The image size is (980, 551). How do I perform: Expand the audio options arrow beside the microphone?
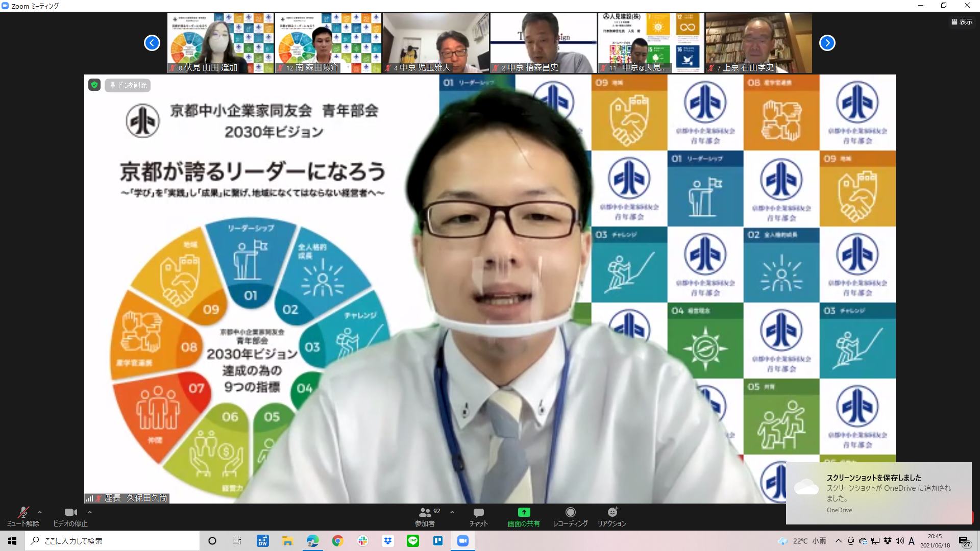pos(40,512)
